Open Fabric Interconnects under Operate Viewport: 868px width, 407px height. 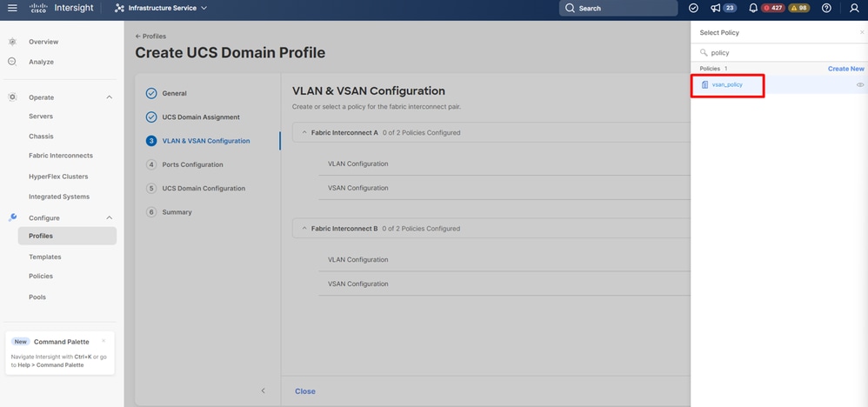[61, 156]
